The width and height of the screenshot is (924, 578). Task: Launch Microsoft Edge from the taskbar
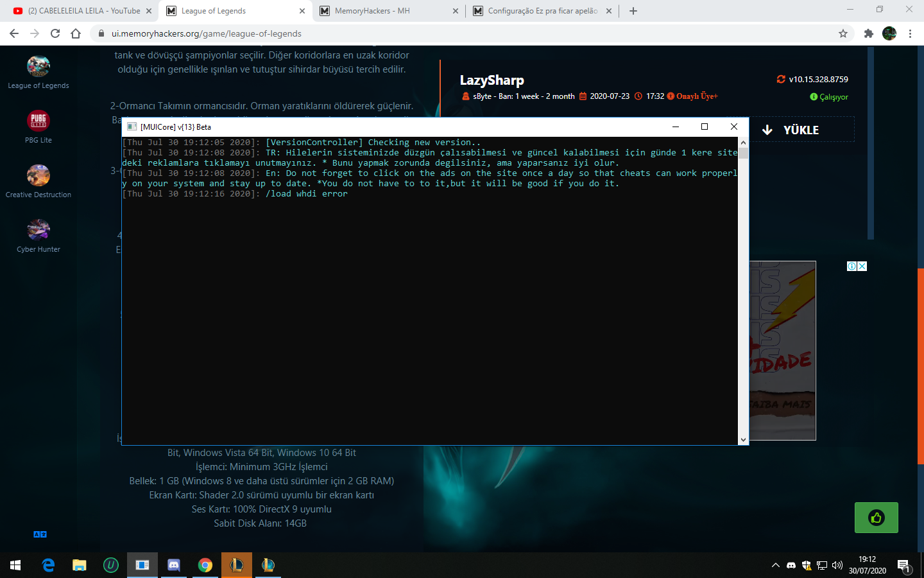click(48, 565)
